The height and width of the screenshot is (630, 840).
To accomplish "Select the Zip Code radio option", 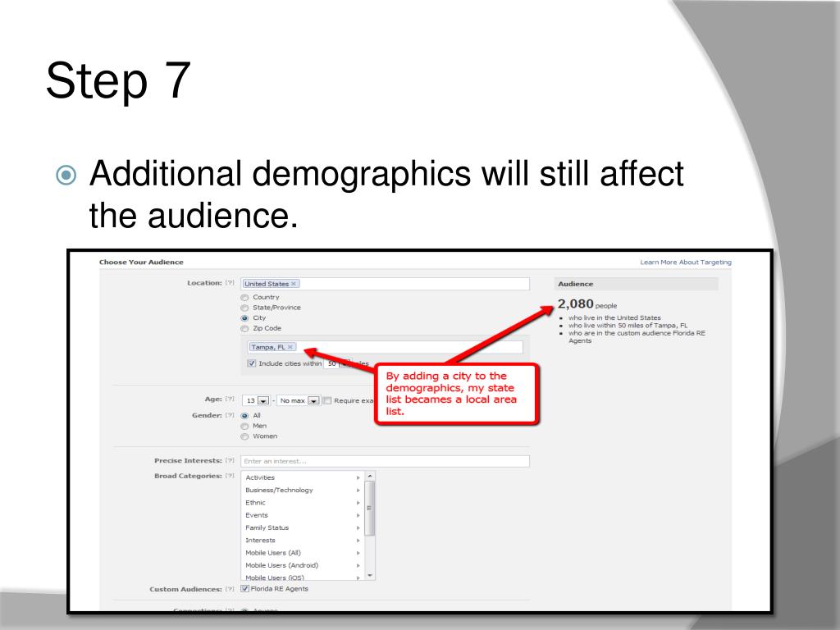I will pos(244,328).
